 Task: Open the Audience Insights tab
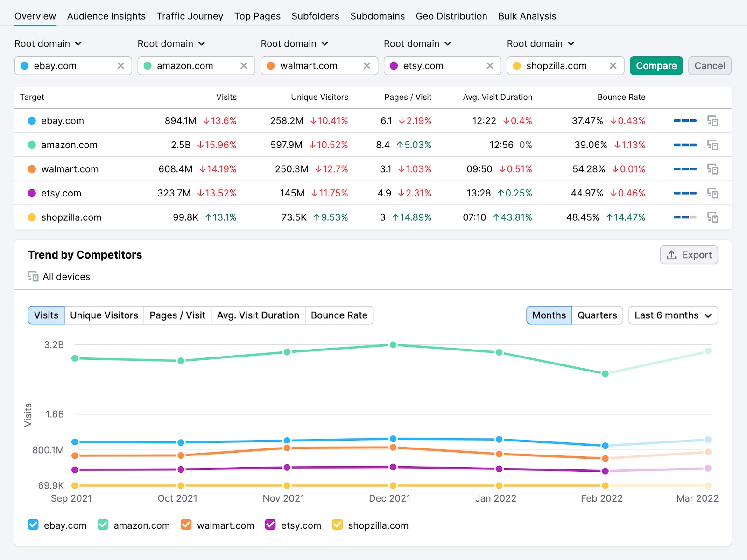click(x=106, y=16)
